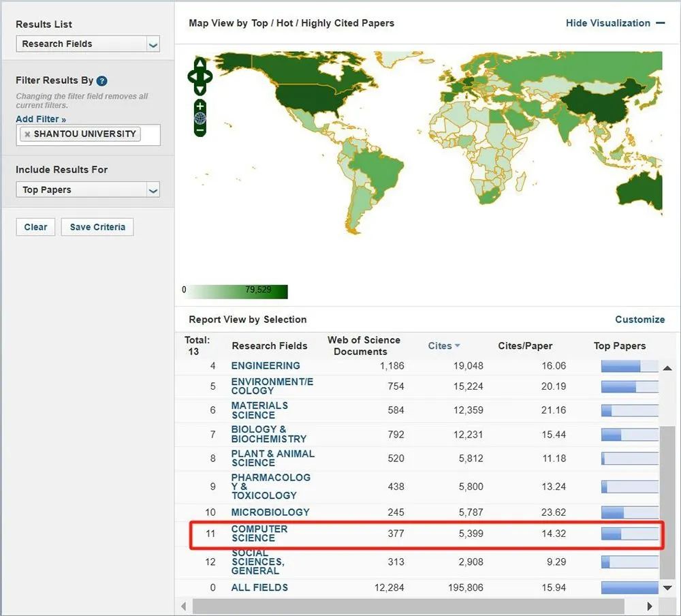Open the Customize report link

pyautogui.click(x=639, y=320)
